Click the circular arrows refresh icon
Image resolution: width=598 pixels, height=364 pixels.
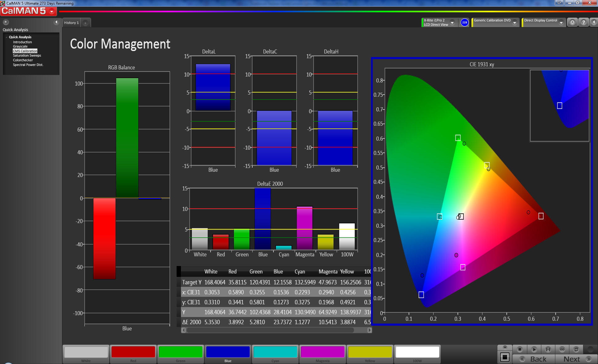[x=576, y=349]
